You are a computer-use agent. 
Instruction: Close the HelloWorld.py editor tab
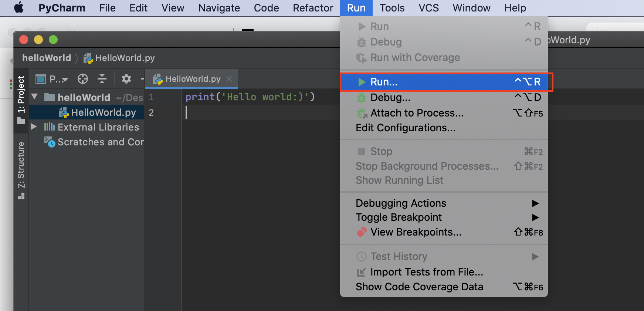(229, 79)
